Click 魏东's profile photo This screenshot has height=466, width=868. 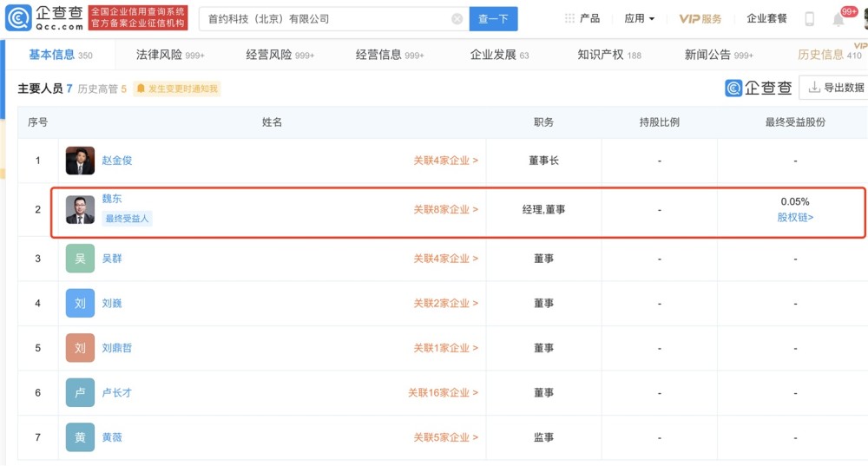pos(80,209)
